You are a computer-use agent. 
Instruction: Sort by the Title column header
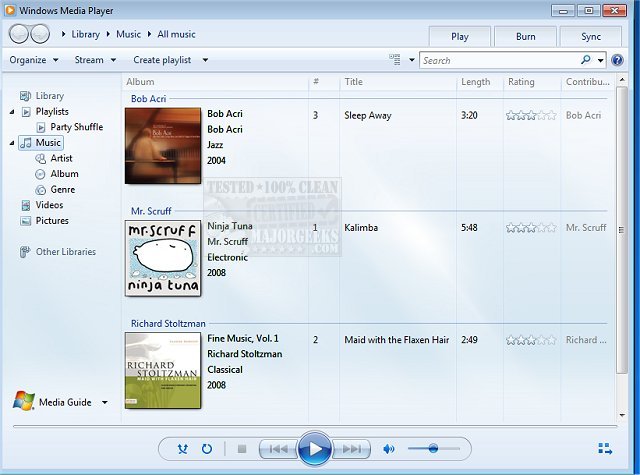tap(353, 82)
